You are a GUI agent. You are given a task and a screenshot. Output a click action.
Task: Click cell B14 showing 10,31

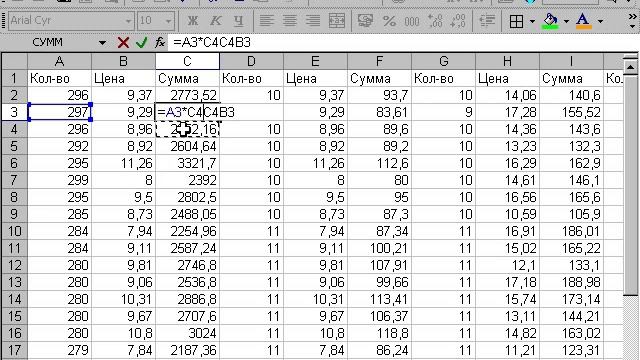tap(123, 299)
